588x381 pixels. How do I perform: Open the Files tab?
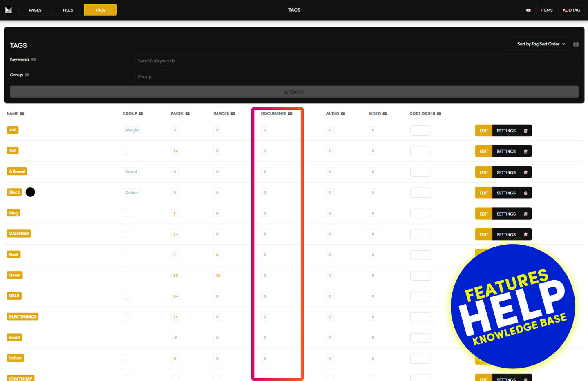pyautogui.click(x=68, y=10)
